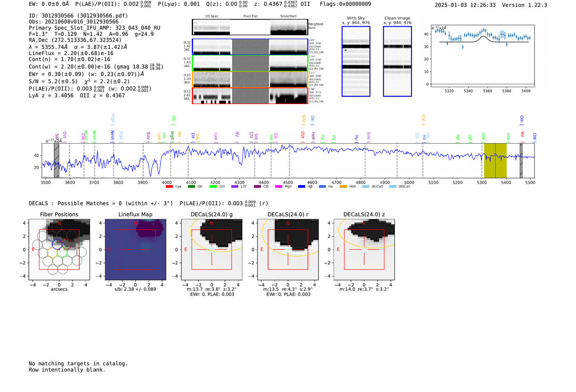Select the magenta MgII legend swatch
Screen dimensions: 576x392
tap(279, 187)
